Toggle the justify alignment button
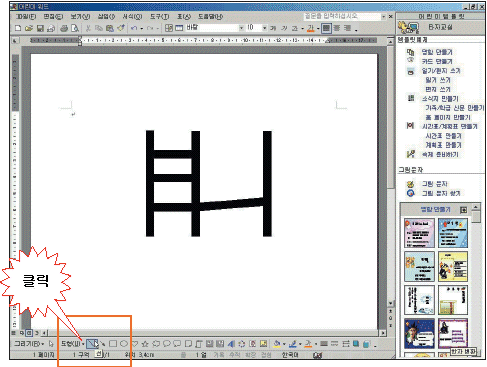 point(326,28)
